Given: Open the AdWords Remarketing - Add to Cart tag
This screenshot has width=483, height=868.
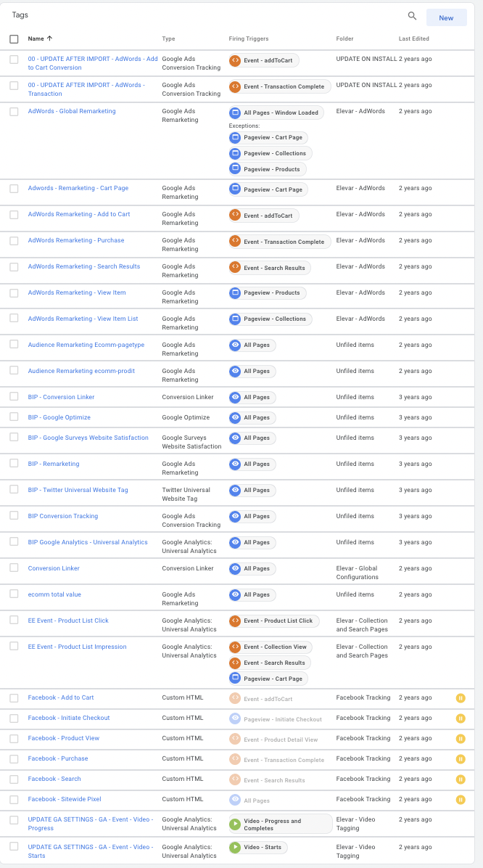Looking at the screenshot, I should [79, 214].
